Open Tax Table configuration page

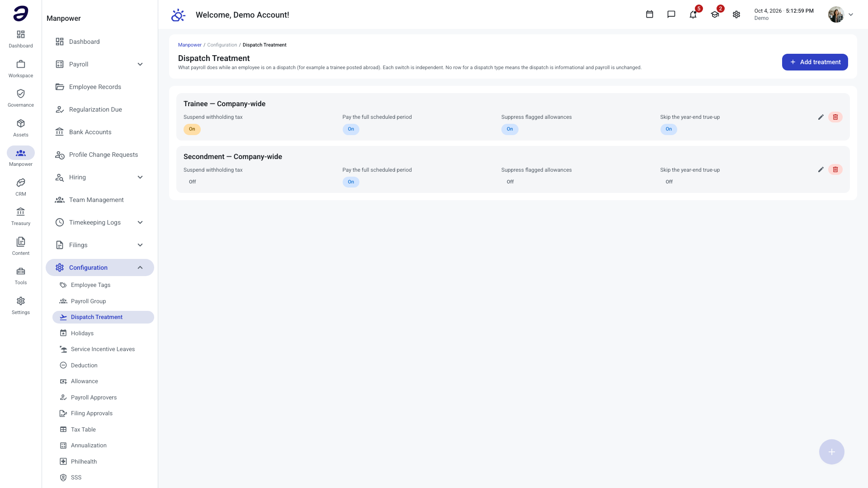[x=103, y=430]
